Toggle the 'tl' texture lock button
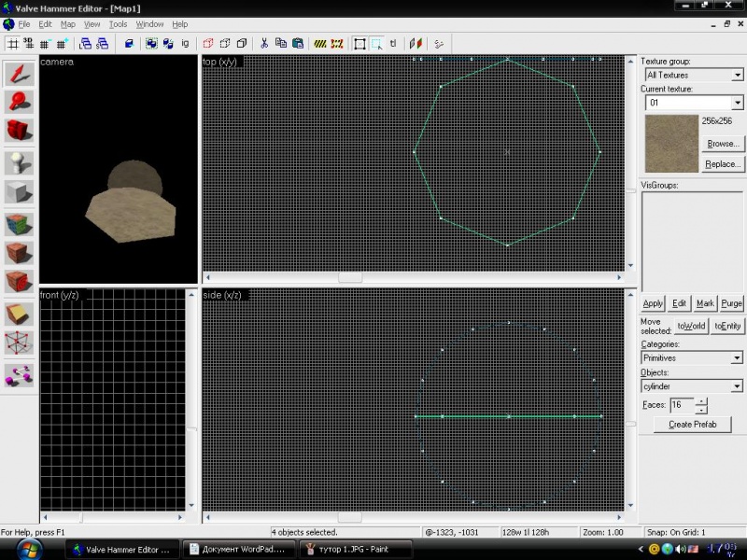This screenshot has width=747, height=560. tap(393, 44)
